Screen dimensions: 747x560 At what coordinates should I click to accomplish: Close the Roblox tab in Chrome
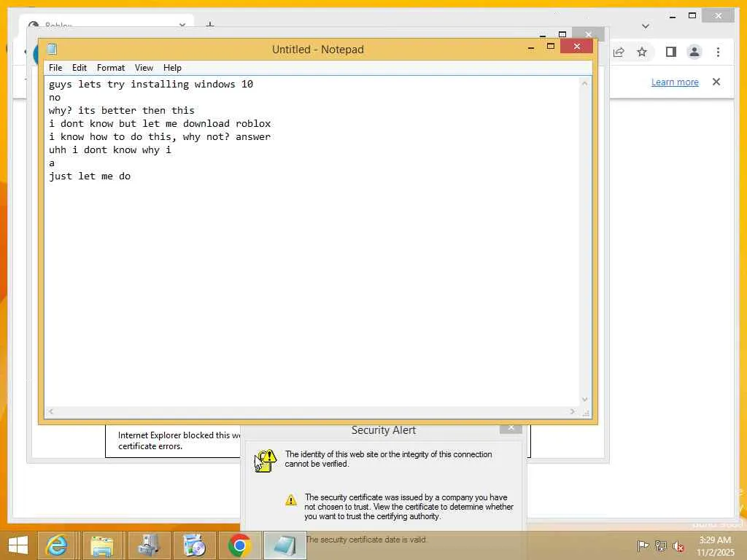pyautogui.click(x=182, y=25)
